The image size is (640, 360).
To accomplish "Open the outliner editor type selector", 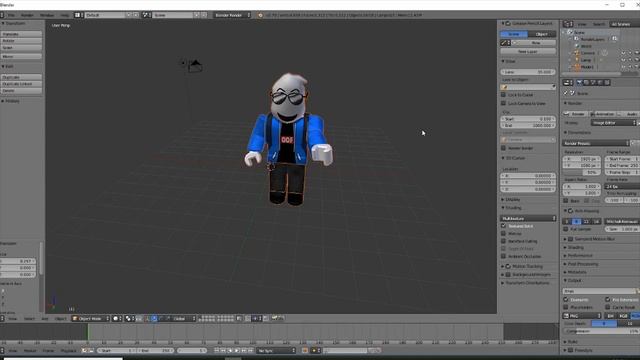I will [568, 24].
